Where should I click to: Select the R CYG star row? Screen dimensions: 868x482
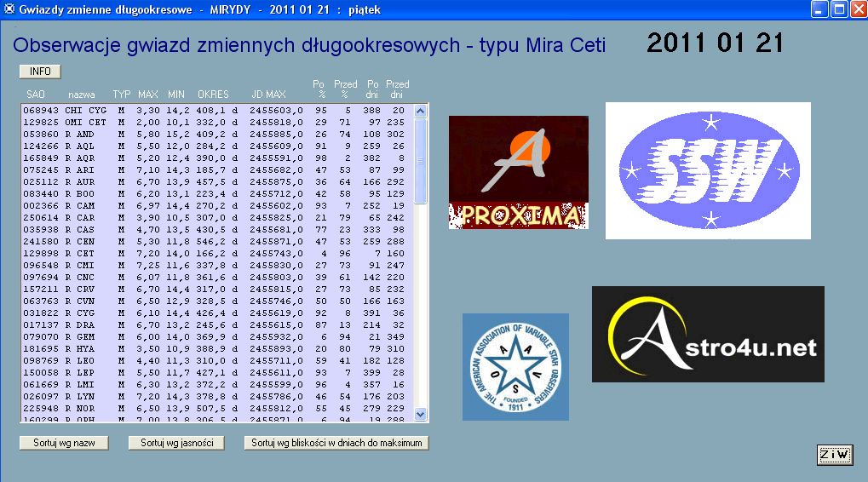(x=217, y=313)
